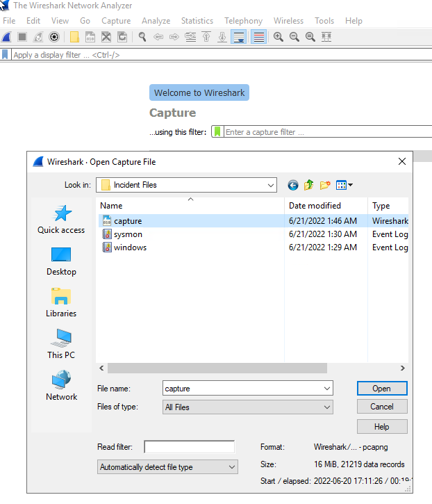This screenshot has height=504, width=432.
Task: Expand the Files of type dropdown
Action: 326,407
